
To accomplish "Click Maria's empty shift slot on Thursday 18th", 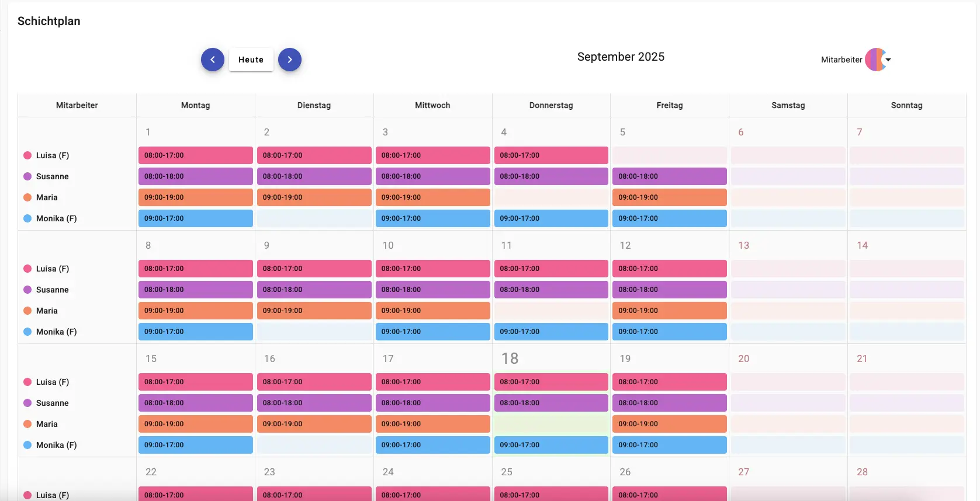I will (x=550, y=424).
